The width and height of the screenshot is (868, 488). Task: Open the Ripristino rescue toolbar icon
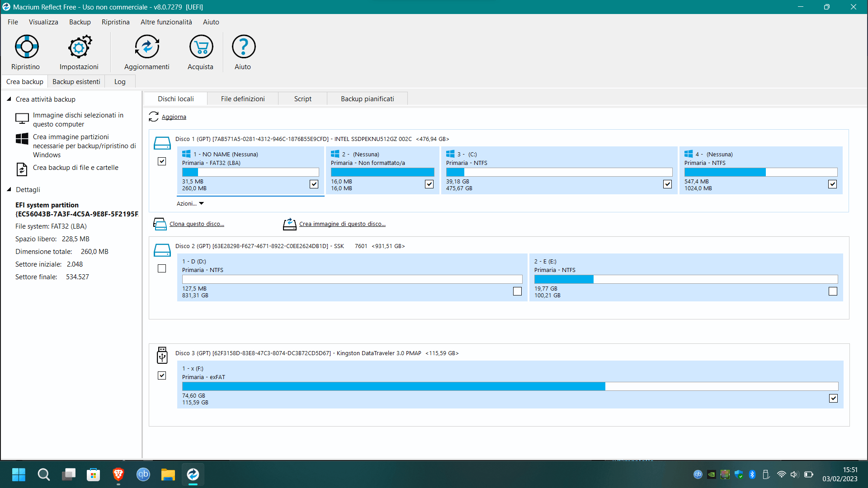[x=27, y=47]
